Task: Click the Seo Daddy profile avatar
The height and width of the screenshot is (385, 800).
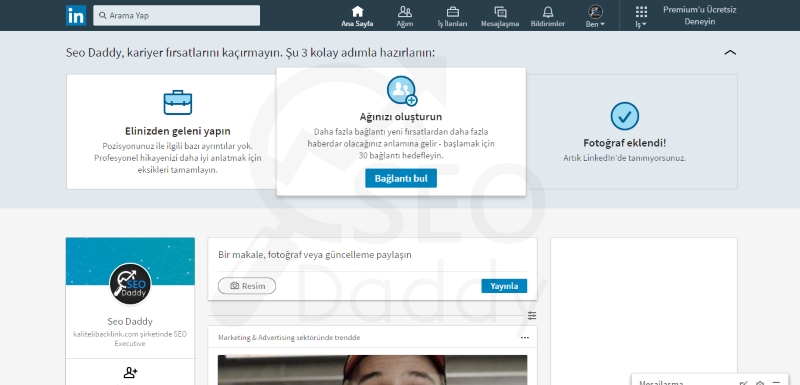Action: pos(130,284)
